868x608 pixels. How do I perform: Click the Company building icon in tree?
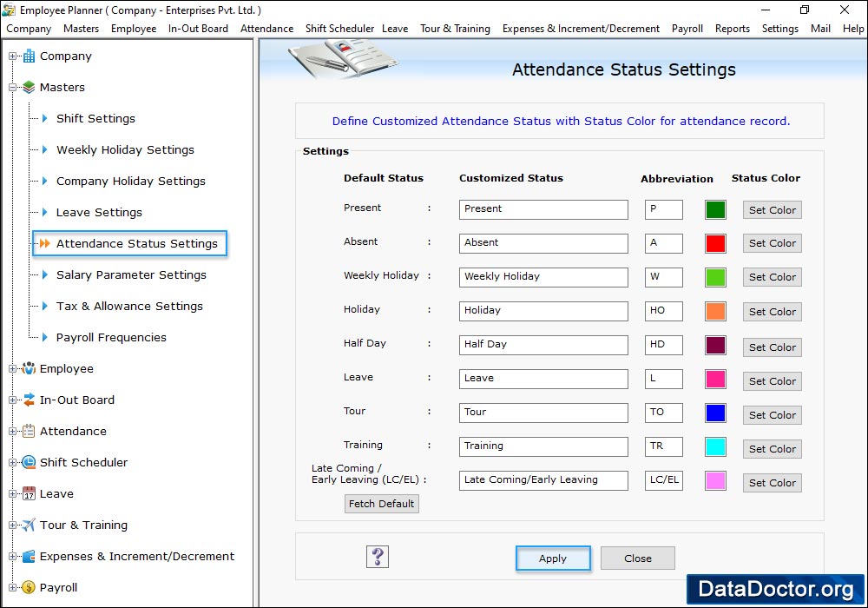(x=29, y=56)
